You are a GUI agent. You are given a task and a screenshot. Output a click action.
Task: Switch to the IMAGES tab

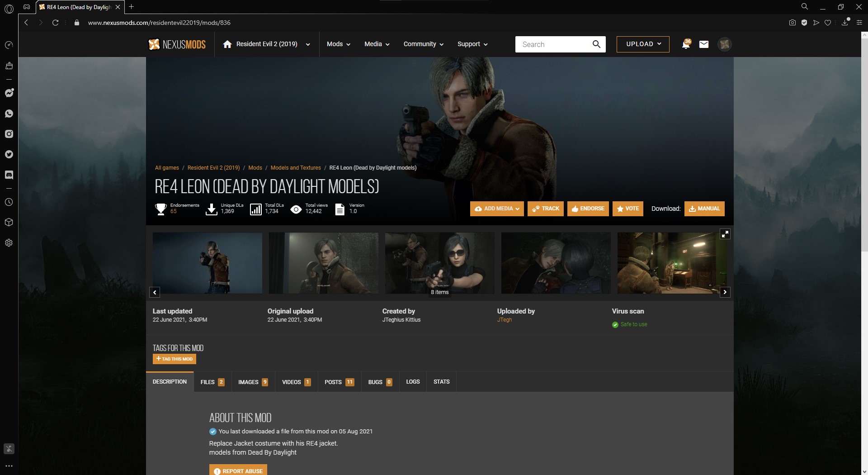click(253, 382)
